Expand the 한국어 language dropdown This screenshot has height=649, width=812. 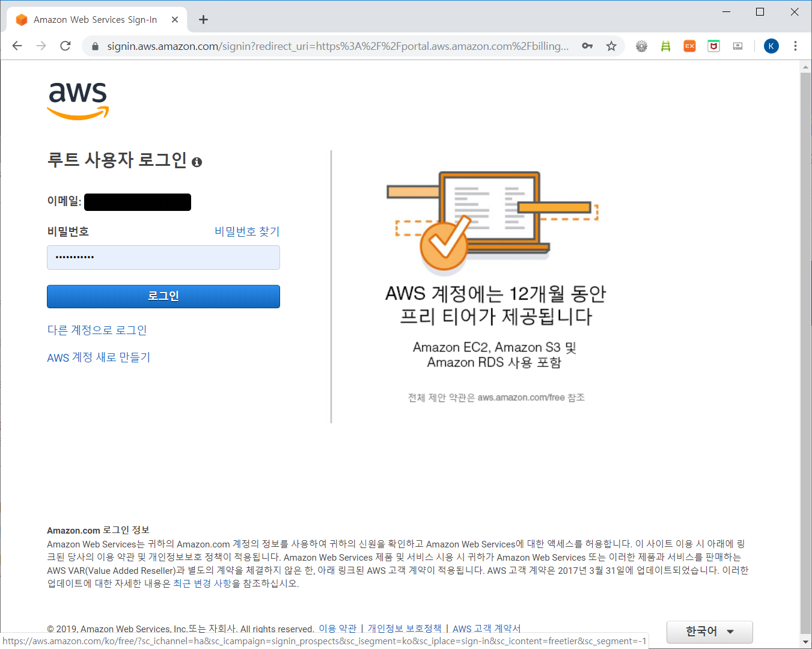tap(710, 632)
